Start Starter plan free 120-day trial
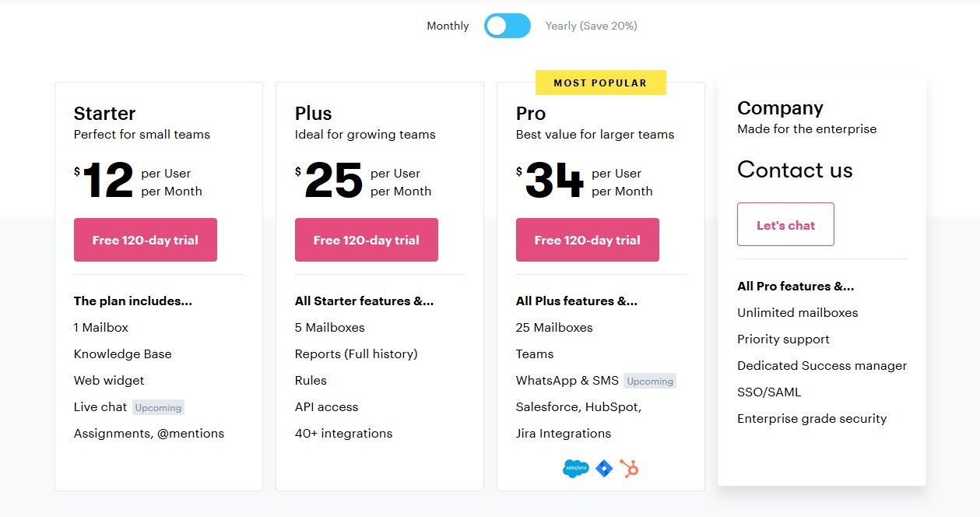Screen dimensions: 980x517 point(146,240)
